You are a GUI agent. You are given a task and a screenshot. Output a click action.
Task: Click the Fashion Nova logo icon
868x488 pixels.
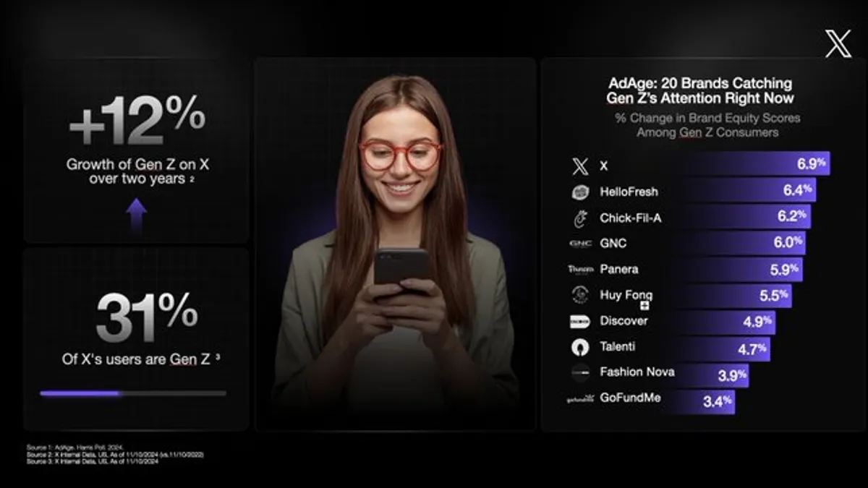(580, 372)
